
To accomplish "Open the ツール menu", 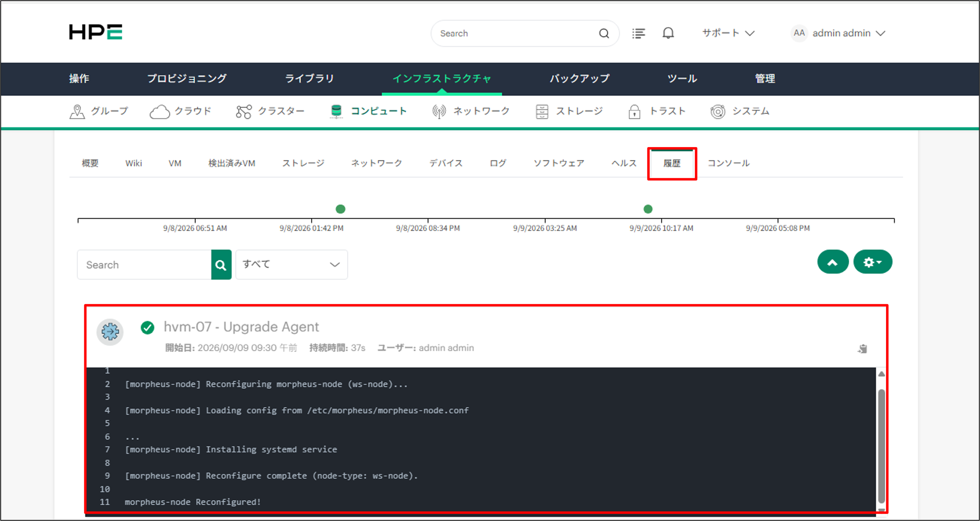I will (682, 79).
